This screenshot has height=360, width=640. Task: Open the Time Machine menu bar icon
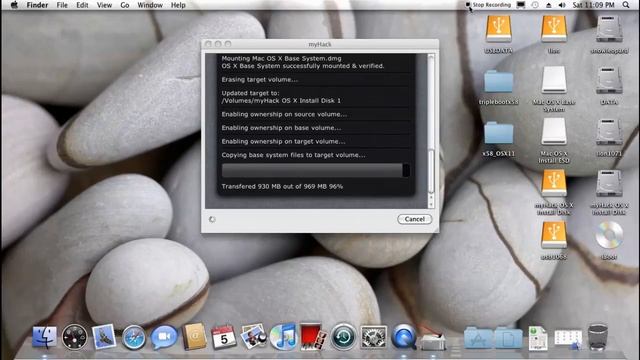pos(535,5)
